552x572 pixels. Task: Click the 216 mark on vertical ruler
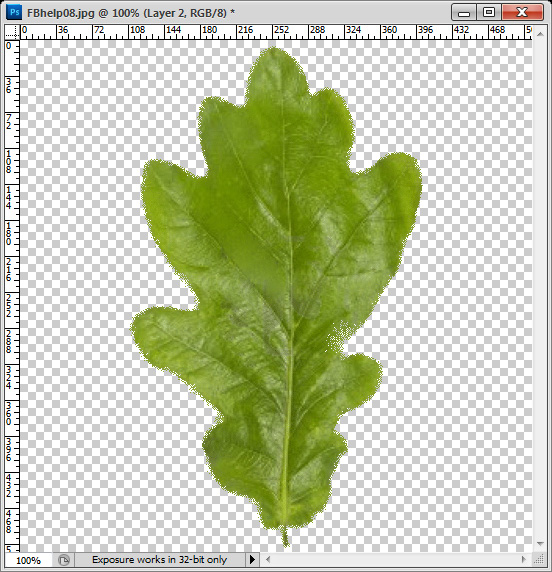[x=8, y=270]
